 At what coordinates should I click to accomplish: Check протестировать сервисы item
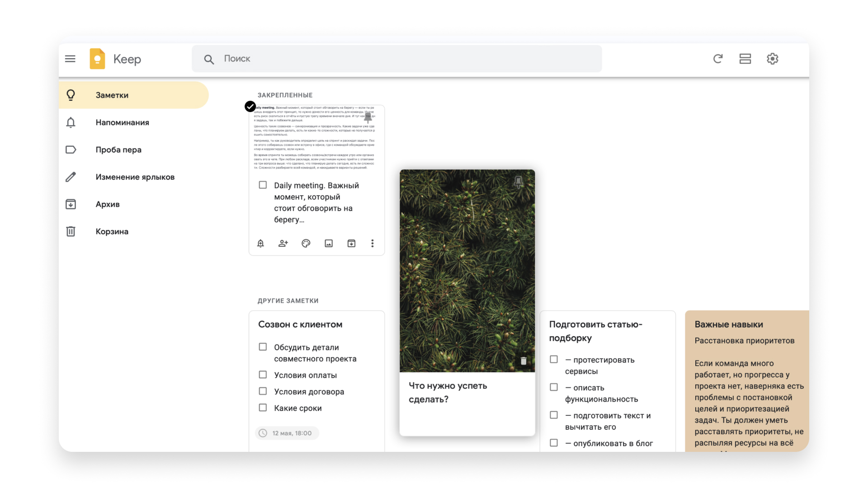[x=554, y=360]
